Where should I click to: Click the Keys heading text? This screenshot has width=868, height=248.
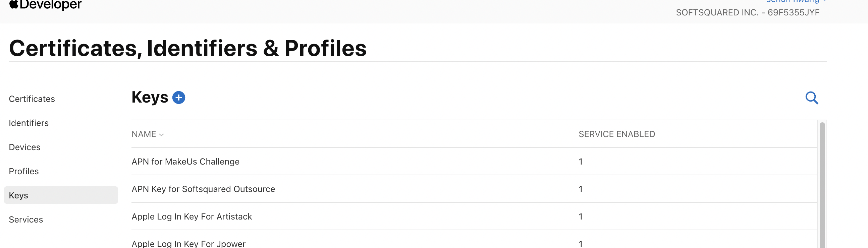point(150,98)
